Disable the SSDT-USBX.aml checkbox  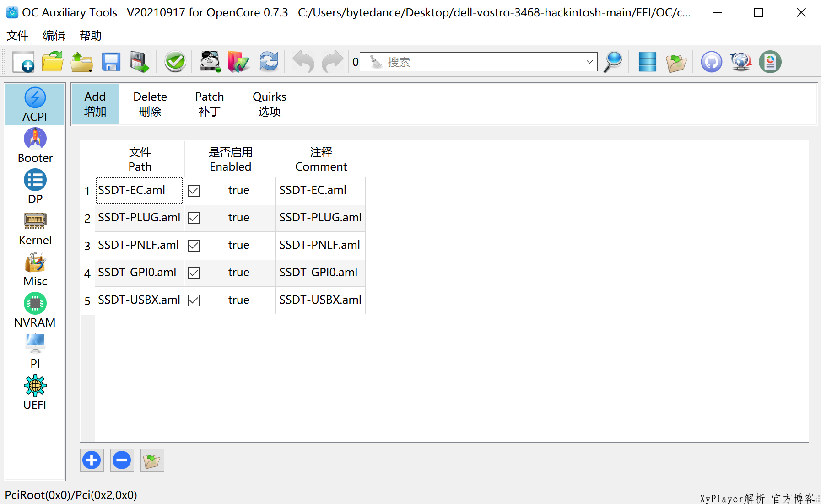(x=194, y=300)
